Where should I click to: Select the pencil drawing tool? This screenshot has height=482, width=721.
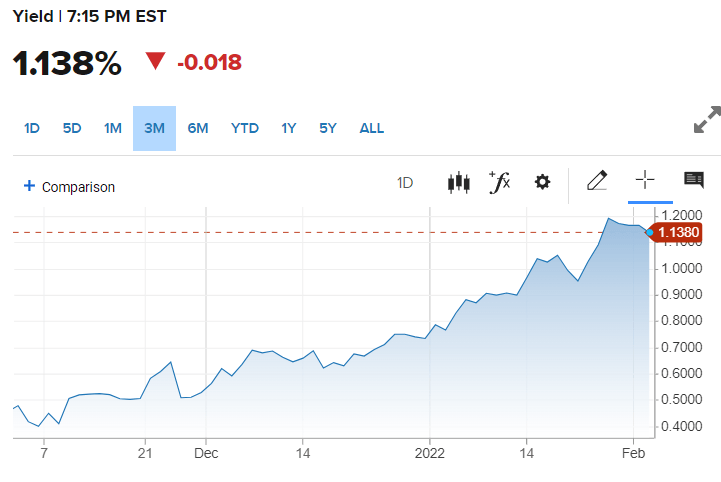pos(597,181)
